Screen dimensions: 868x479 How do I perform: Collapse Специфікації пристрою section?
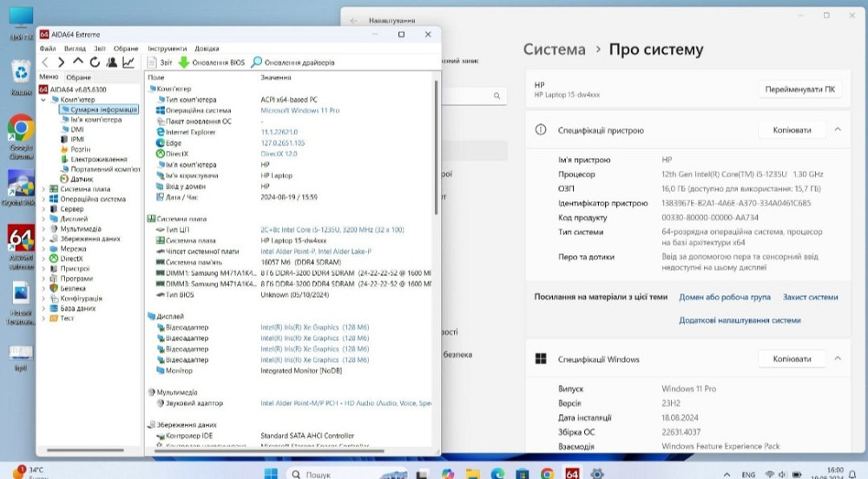[838, 130]
